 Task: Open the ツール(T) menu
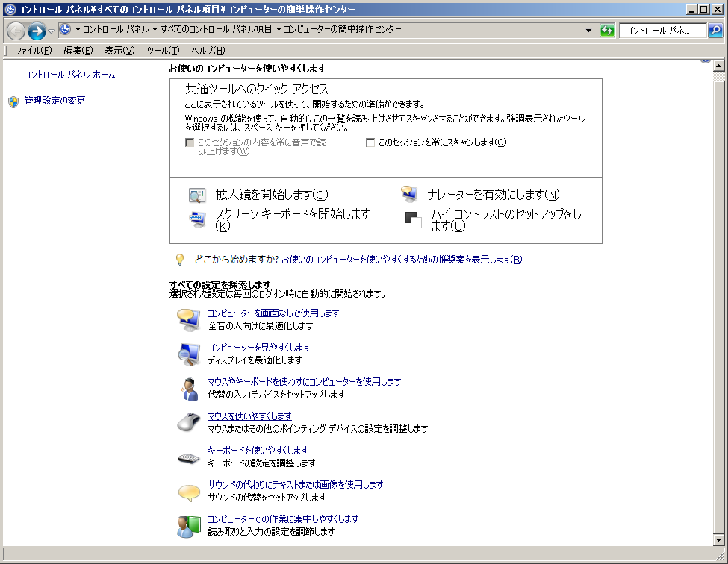(x=162, y=51)
